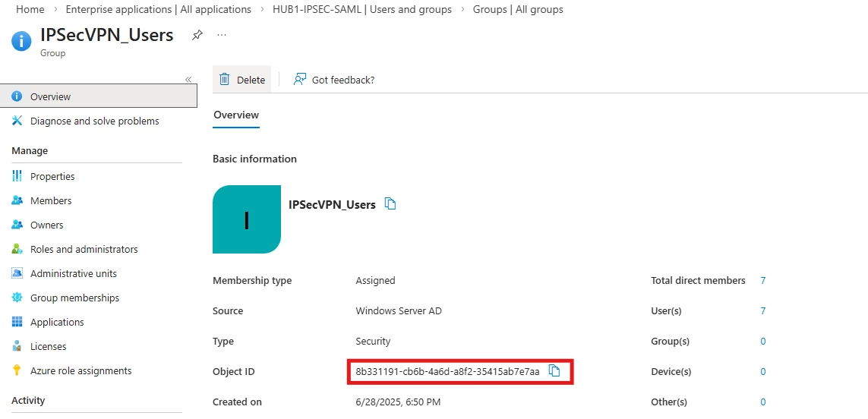The height and width of the screenshot is (419, 868).
Task: Click the blue info icon beside title
Action: pyautogui.click(x=21, y=40)
